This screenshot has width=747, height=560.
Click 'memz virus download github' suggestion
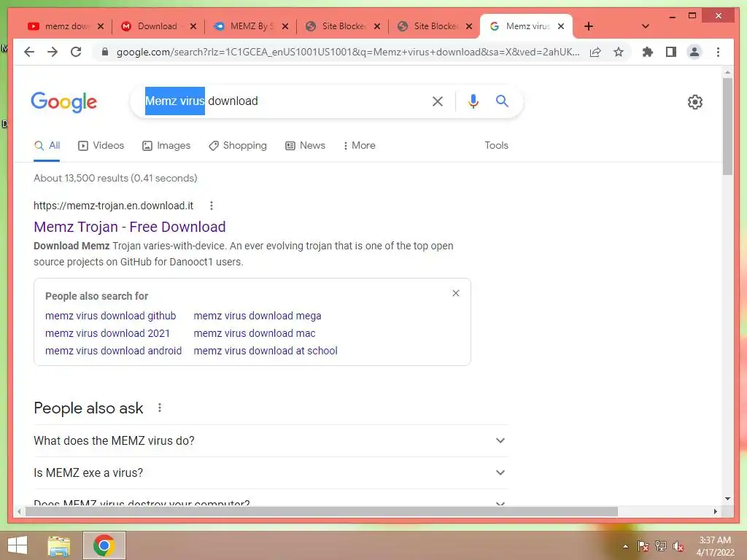point(111,316)
